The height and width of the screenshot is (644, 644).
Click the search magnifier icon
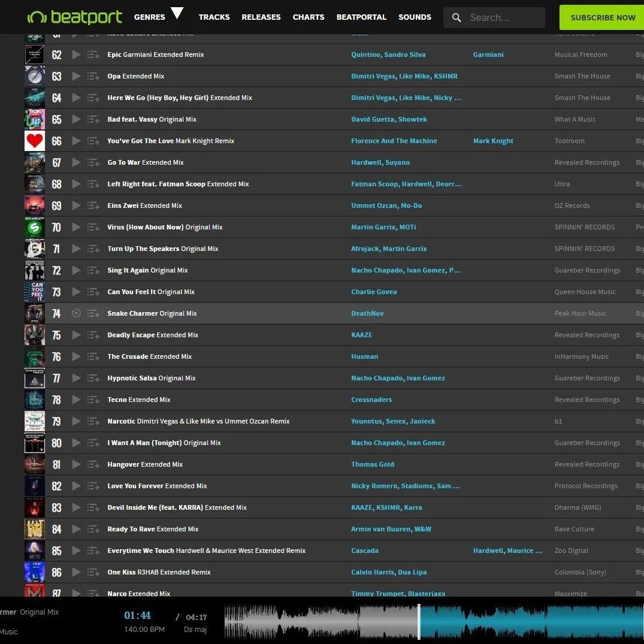(456, 17)
